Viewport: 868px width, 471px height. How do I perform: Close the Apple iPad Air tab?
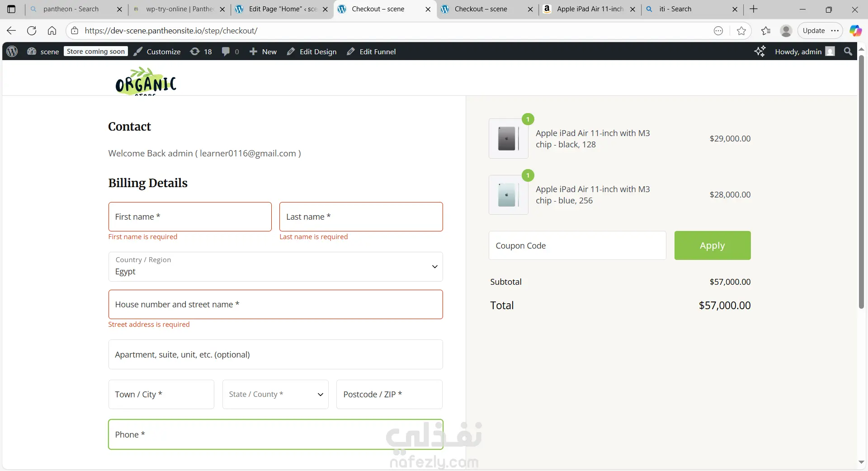[632, 9]
